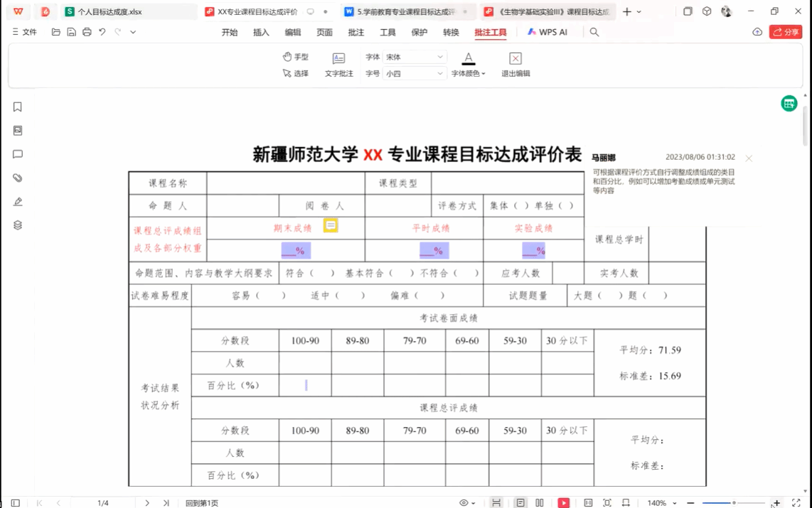Click the zoom slider in status bar
This screenshot has width=812, height=508.
coord(734,503)
